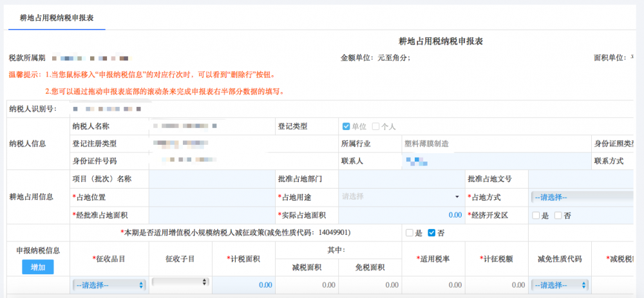Click the 经批准占地面积 input field
The width and height of the screenshot is (644, 298).
click(x=212, y=215)
